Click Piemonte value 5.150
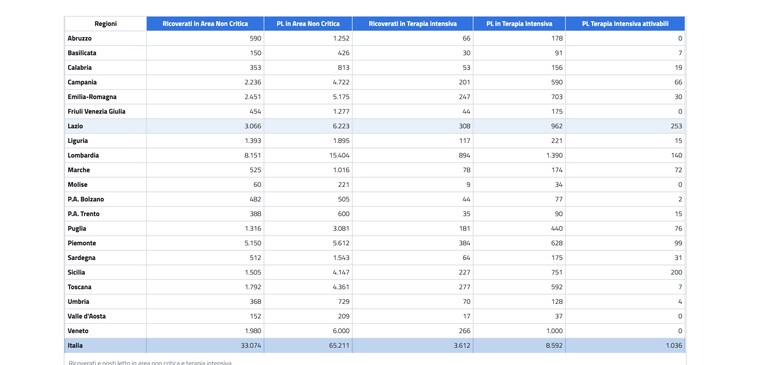Image resolution: width=767 pixels, height=365 pixels. tap(253, 243)
